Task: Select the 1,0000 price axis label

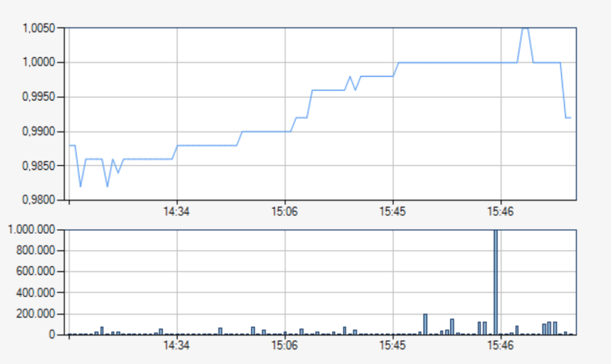Action: pyautogui.click(x=39, y=62)
